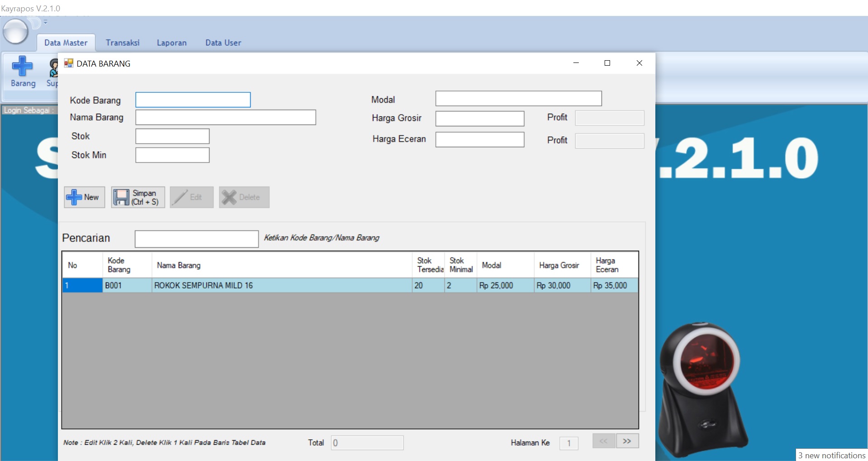Go to previous page with << button

(x=603, y=441)
